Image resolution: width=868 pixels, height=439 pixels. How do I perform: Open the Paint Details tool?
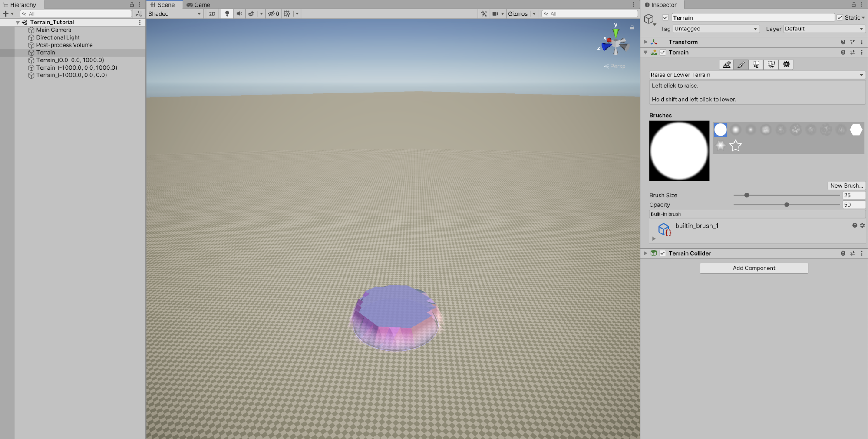click(x=771, y=64)
